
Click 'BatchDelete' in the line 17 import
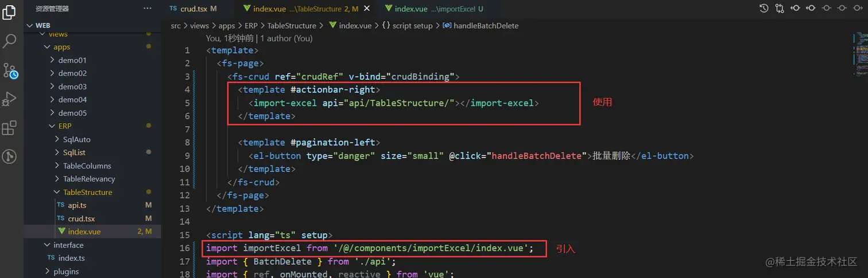(282, 261)
